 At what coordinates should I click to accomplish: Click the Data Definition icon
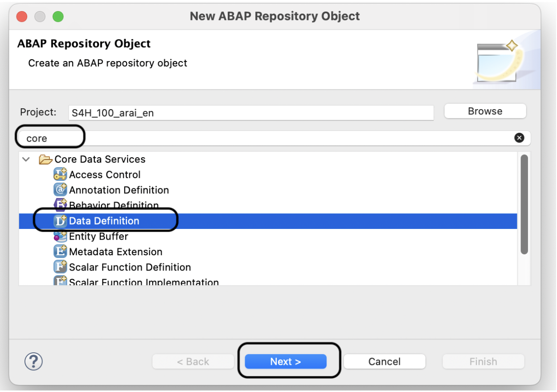[60, 221]
